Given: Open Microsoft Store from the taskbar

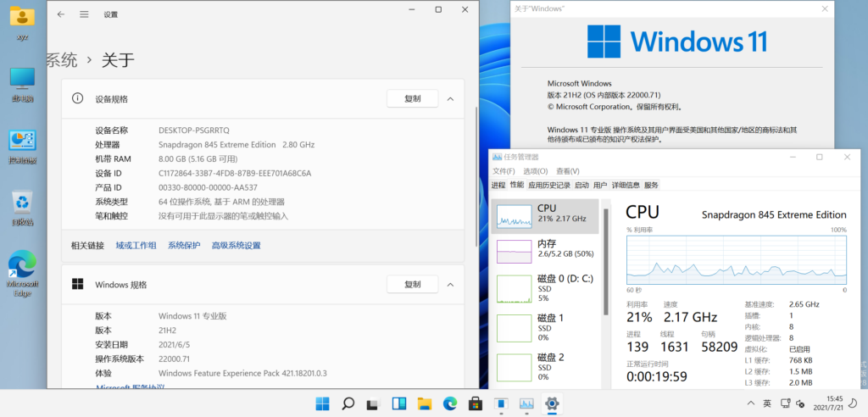Looking at the screenshot, I should [476, 403].
